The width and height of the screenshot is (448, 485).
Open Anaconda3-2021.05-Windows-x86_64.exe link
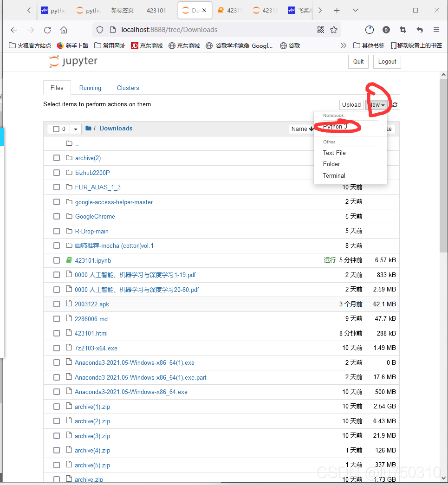click(131, 392)
